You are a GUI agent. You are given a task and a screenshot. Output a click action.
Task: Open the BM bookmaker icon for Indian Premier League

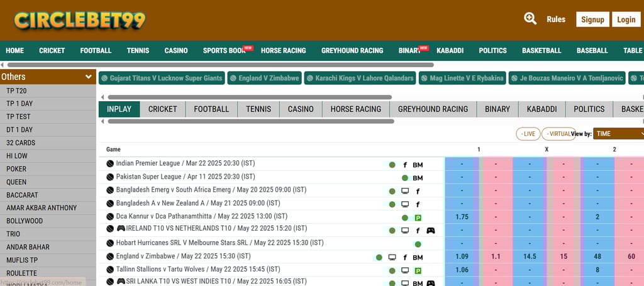[418, 165]
